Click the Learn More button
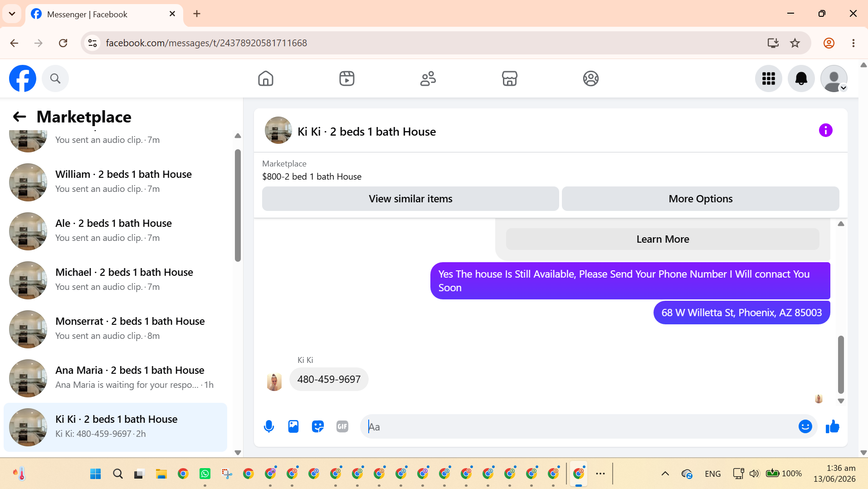Image resolution: width=868 pixels, height=489 pixels. pos(663,239)
